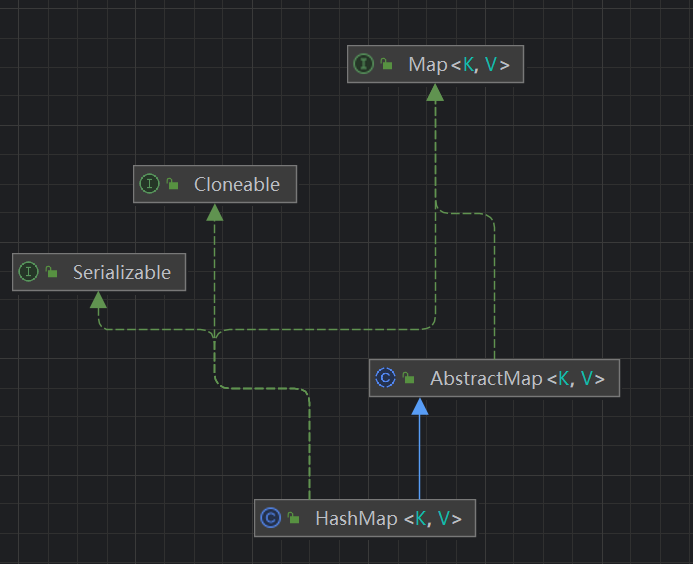Select the Cloneable label text

point(237,184)
